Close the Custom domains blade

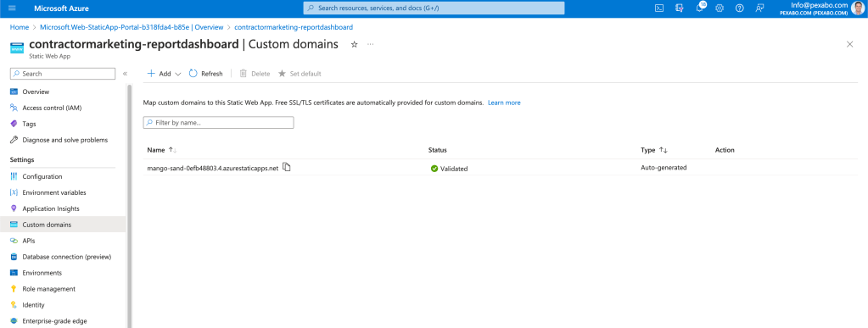click(849, 44)
